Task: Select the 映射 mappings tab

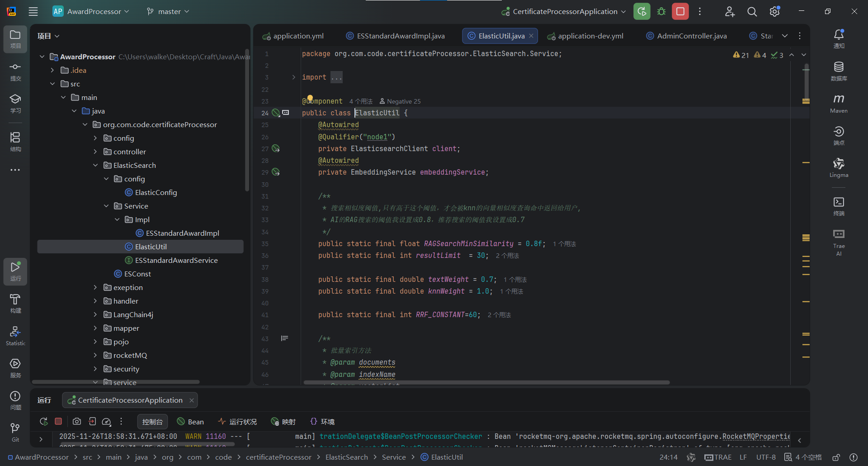Action: coord(283,422)
